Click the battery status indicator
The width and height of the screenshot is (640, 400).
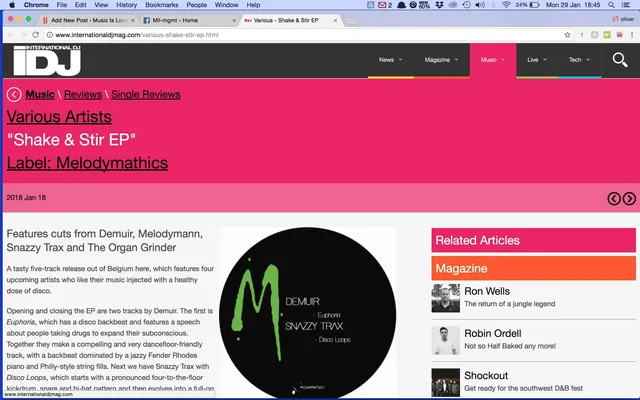coord(527,5)
